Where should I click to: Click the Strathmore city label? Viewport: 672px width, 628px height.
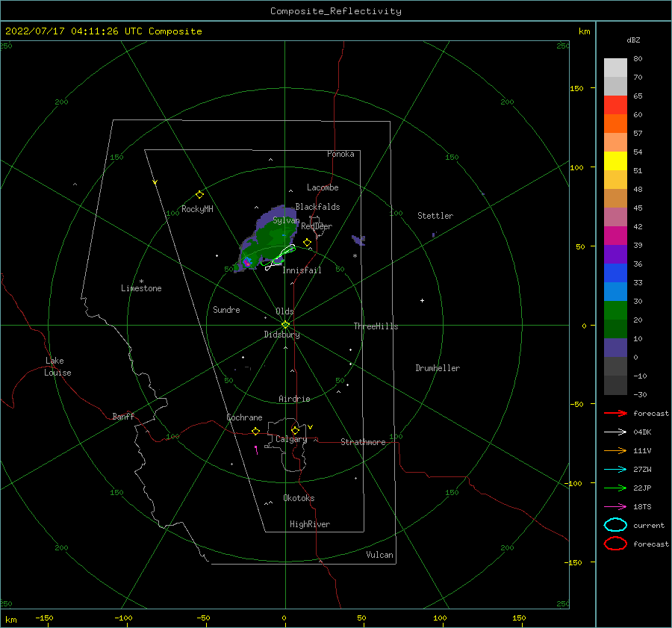(363, 442)
